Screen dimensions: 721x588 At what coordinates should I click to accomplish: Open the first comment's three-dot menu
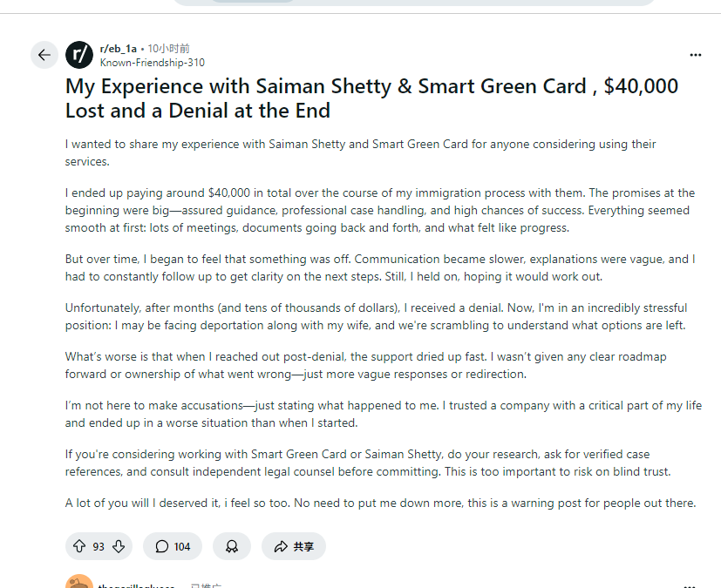tap(690, 585)
